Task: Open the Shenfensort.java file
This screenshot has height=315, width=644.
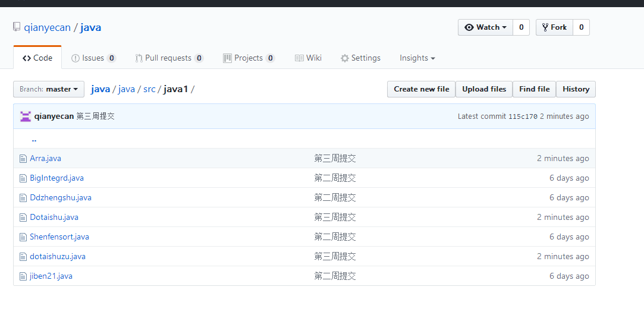Action: pyautogui.click(x=59, y=237)
